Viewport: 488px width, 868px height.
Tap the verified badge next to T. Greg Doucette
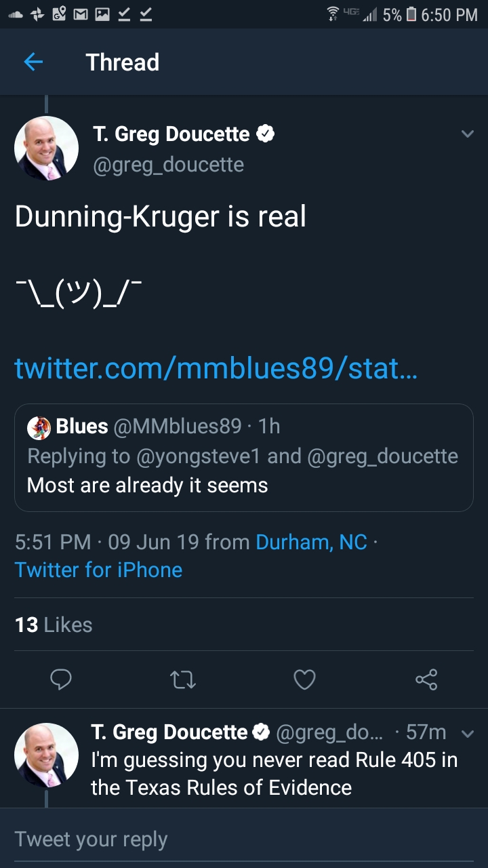click(x=265, y=134)
